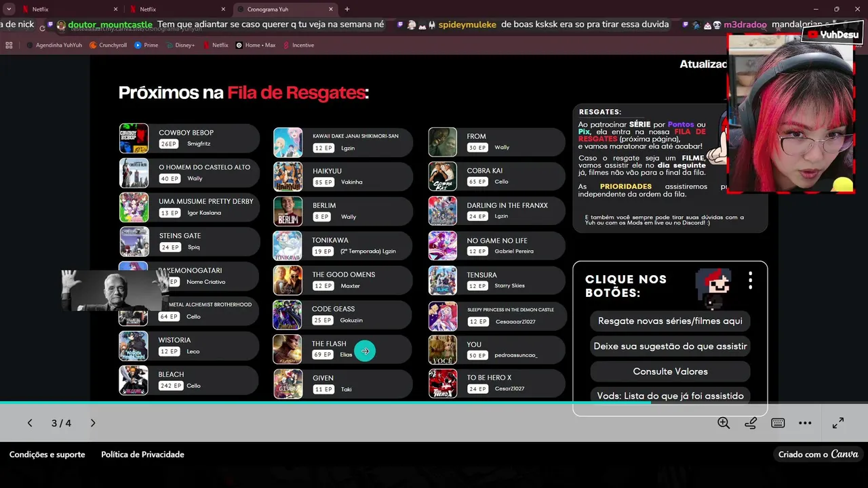Click the Steins Gate poster thumbnail
The height and width of the screenshot is (488, 868).
click(x=134, y=241)
